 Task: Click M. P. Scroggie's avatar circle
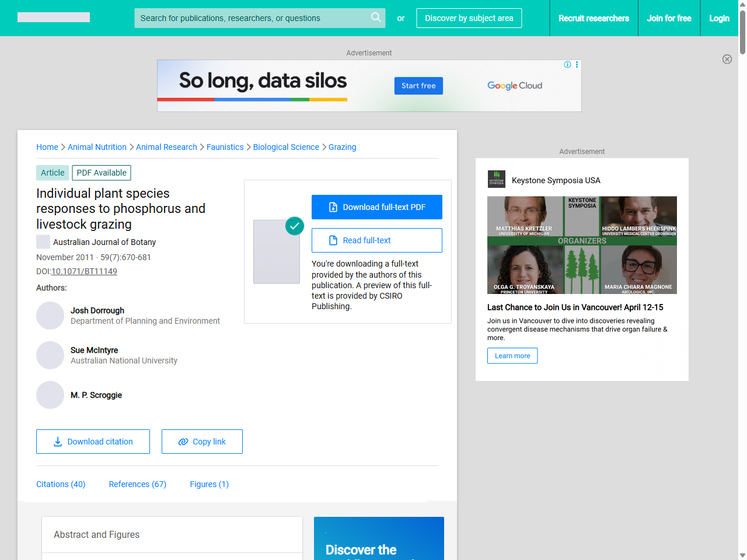tap(50, 395)
